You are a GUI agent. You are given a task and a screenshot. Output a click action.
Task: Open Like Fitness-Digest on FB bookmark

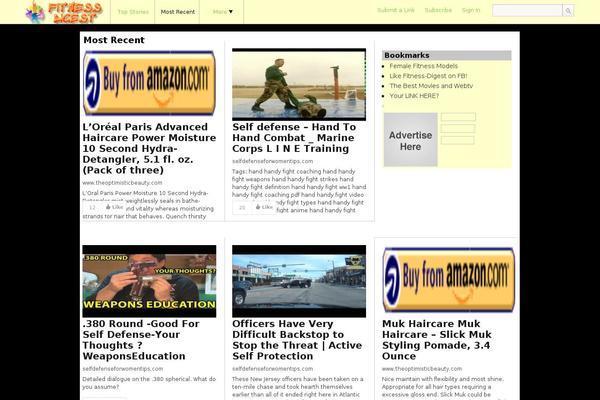[x=428, y=76]
